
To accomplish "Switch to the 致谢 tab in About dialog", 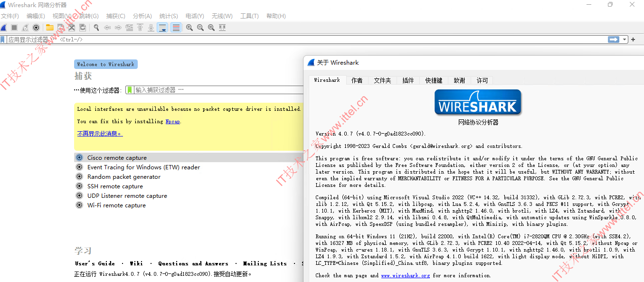I will (459, 80).
